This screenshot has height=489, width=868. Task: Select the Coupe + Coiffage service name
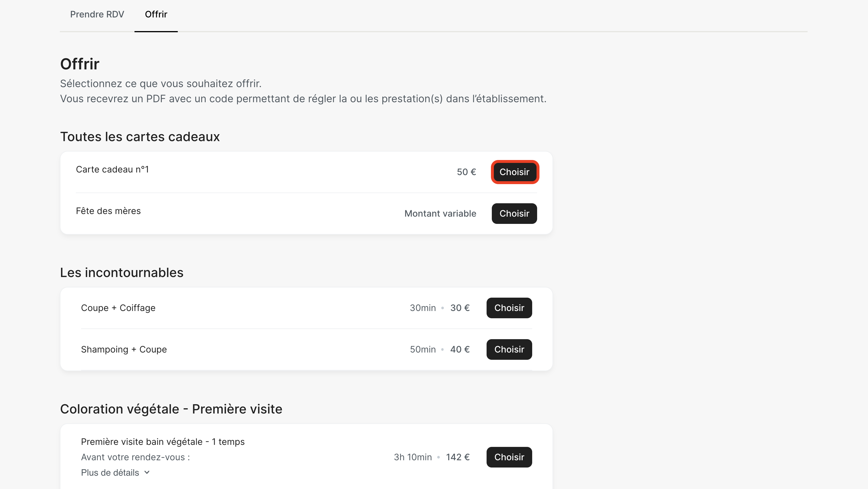[x=118, y=308]
